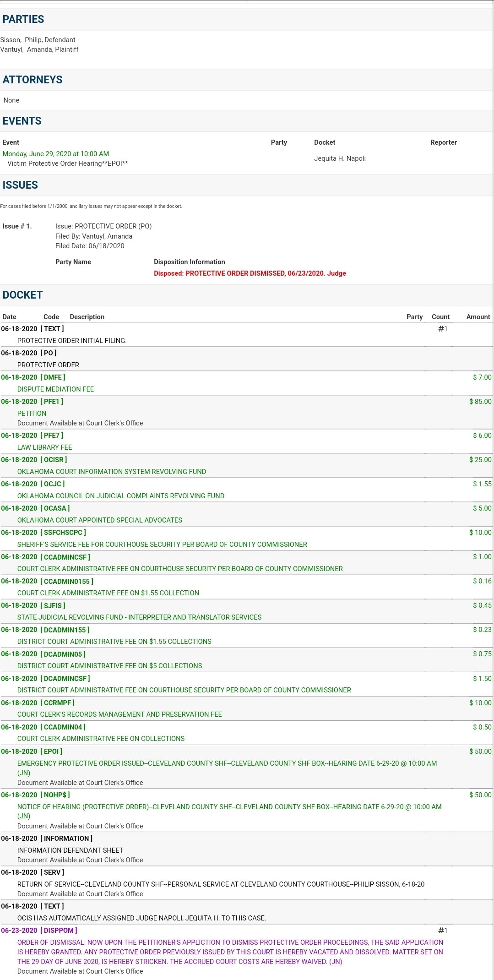Viewport: 494px width, 980px height.
Task: Click the [ OCJC ] docket code
Action: point(53,484)
